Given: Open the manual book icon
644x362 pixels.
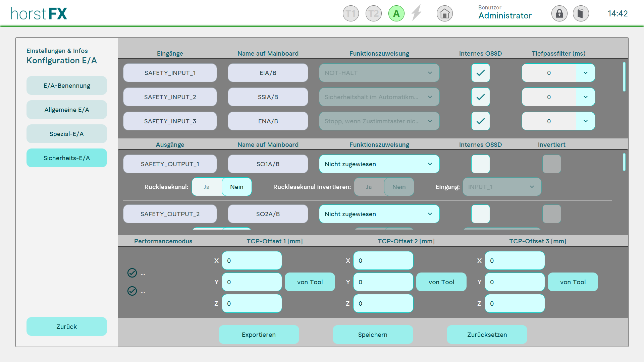Looking at the screenshot, I should click(x=581, y=14).
